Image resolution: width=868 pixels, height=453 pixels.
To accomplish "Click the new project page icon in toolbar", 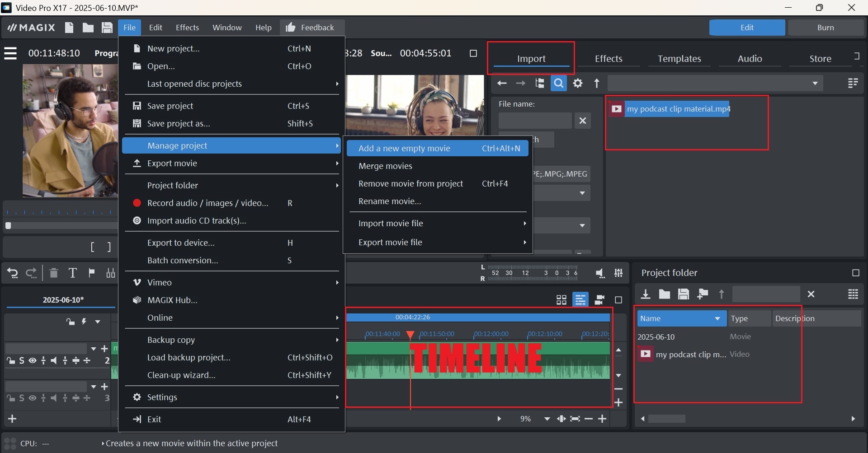I will [x=69, y=28].
